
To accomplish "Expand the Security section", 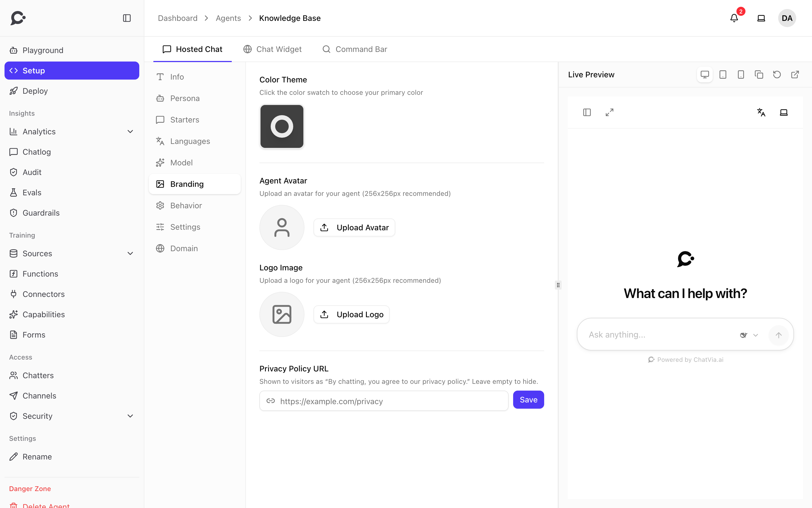I will pyautogui.click(x=72, y=416).
